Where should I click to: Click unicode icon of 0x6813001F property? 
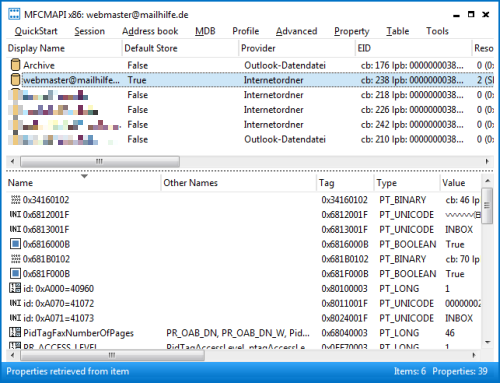click(x=15, y=229)
